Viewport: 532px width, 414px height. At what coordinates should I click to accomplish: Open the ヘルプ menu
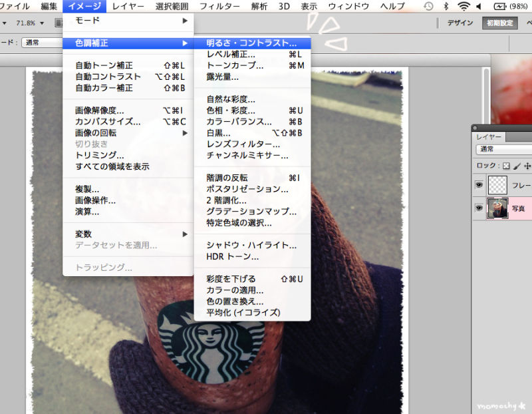pos(392,6)
